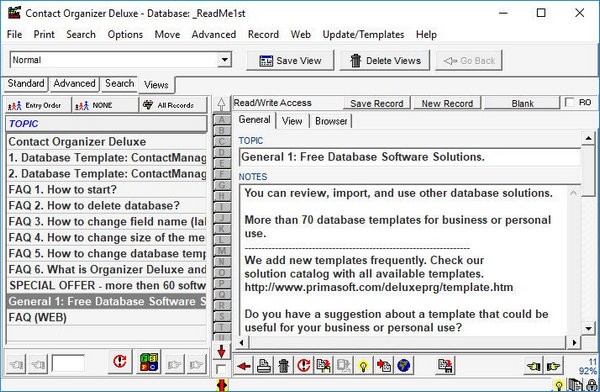Click the notes horizontal scrollbar right arrow
Viewport: 600px width, 392px height.
(574, 342)
